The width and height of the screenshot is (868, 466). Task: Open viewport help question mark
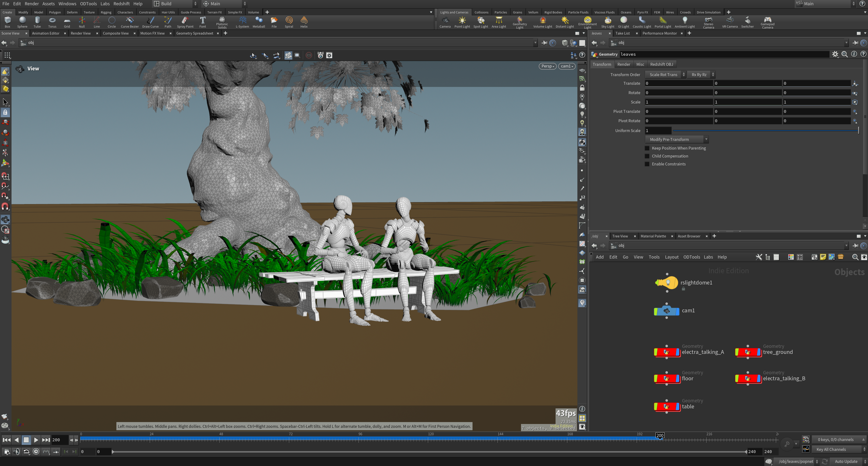click(582, 55)
